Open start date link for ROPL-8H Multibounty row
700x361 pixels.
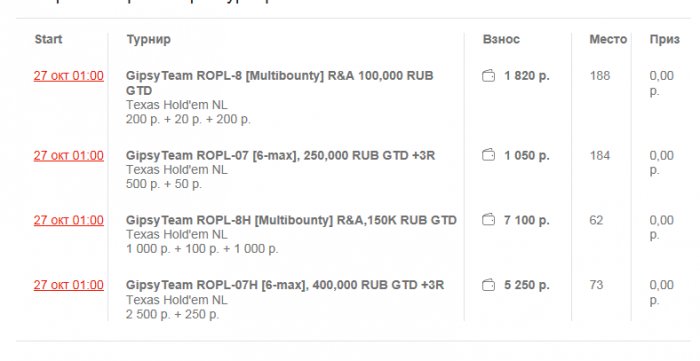click(69, 220)
